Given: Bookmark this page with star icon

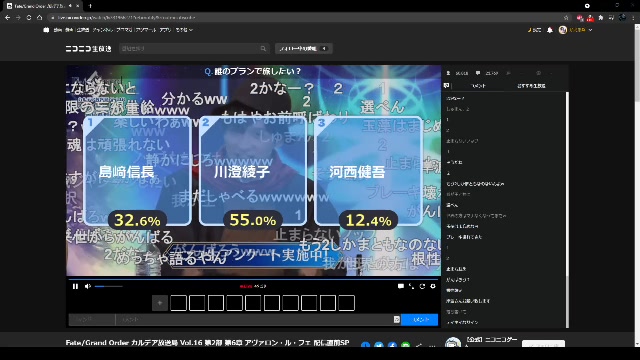Looking at the screenshot, I should (x=566, y=18).
